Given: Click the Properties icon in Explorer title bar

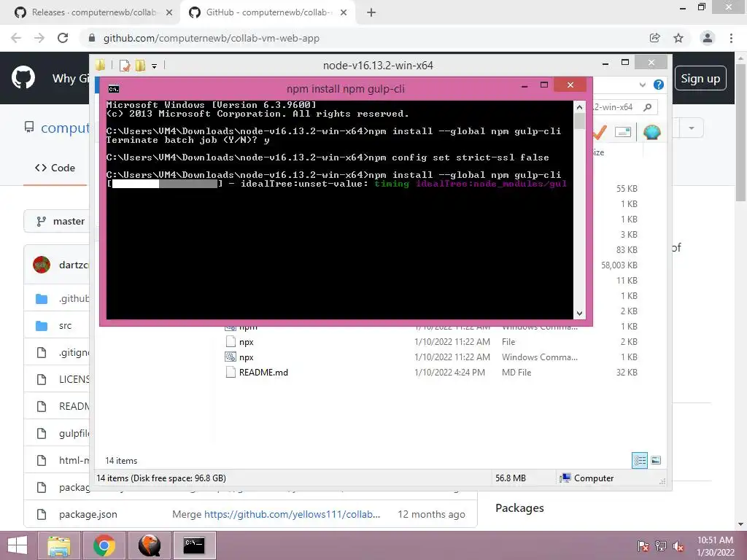Looking at the screenshot, I should pos(125,65).
